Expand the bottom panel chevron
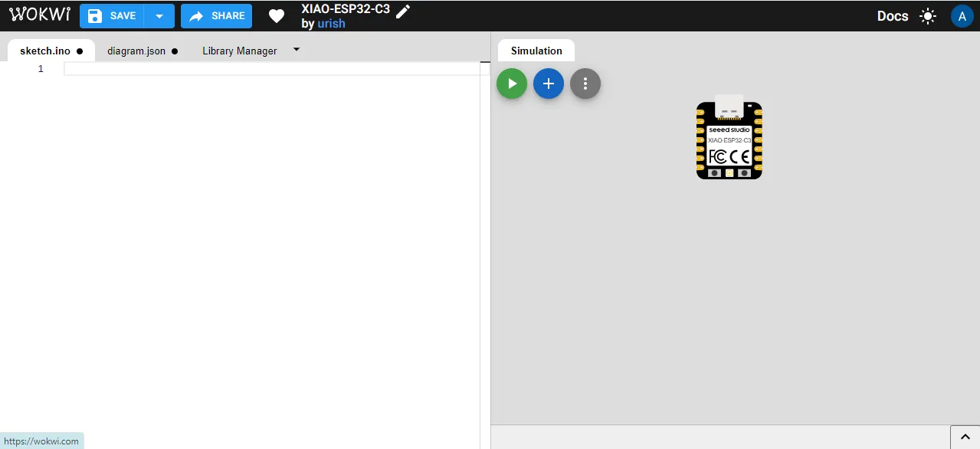The width and height of the screenshot is (980, 449). click(965, 438)
